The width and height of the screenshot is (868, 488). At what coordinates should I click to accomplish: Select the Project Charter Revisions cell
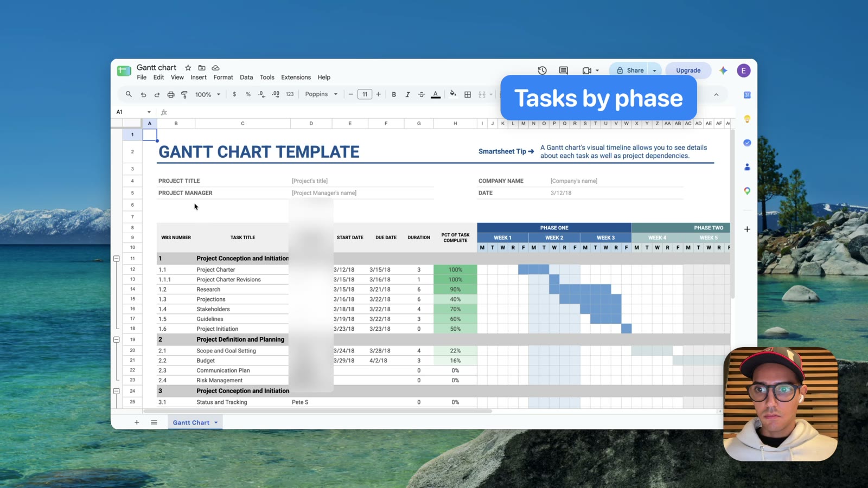click(x=242, y=280)
